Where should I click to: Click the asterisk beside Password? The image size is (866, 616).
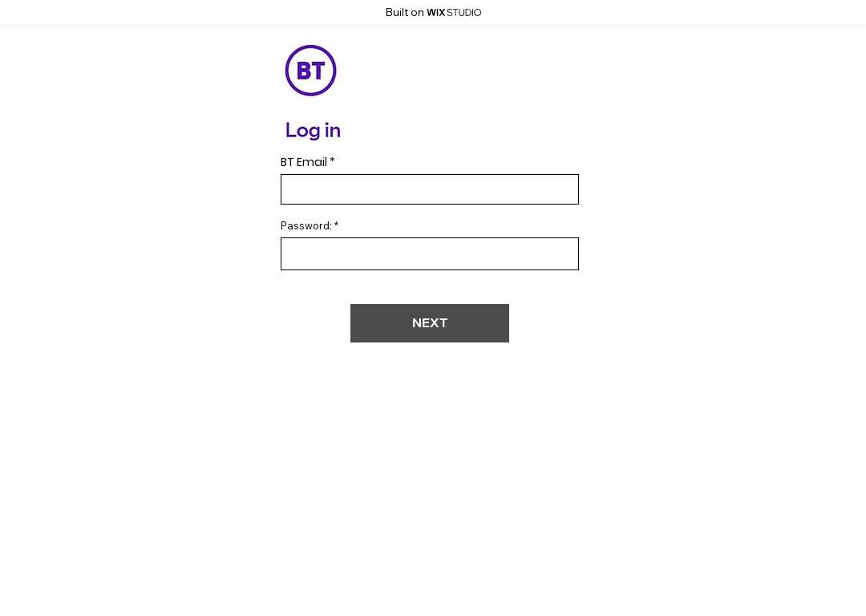click(336, 225)
